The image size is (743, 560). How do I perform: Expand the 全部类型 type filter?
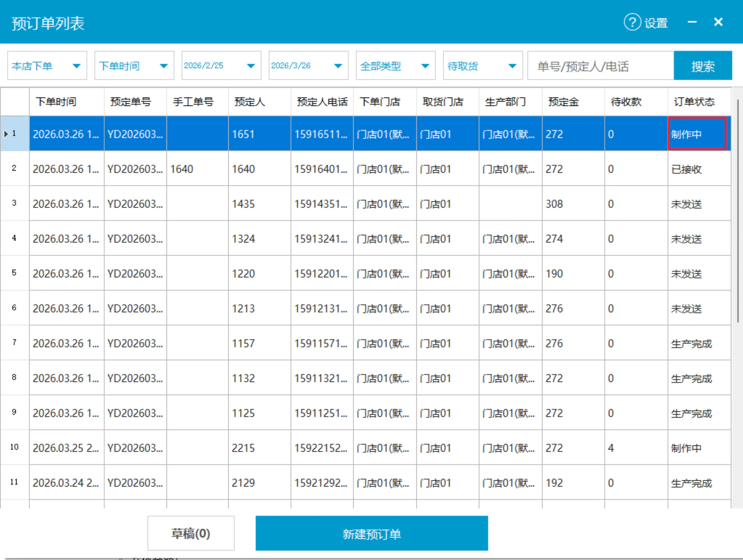(396, 66)
